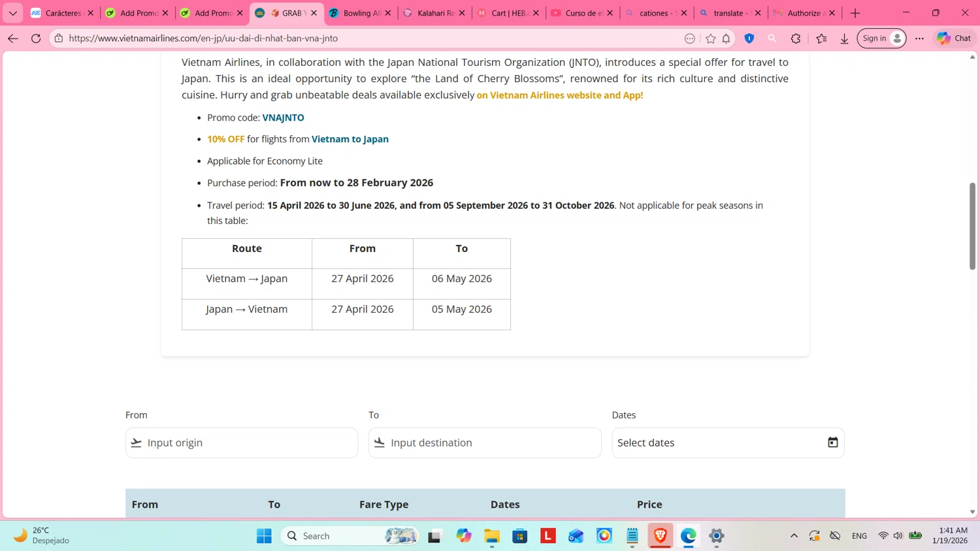Click the Price column header

coord(649,504)
